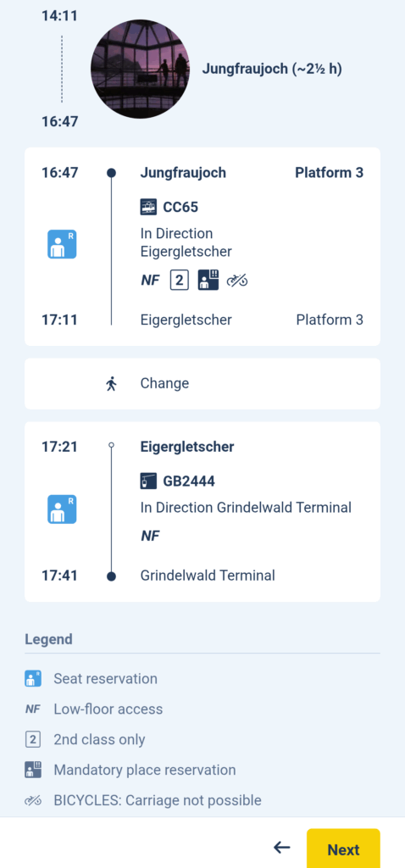The height and width of the screenshot is (868, 405).
Task: Click the Mandatory place reservation legend icon
Action: (x=33, y=770)
